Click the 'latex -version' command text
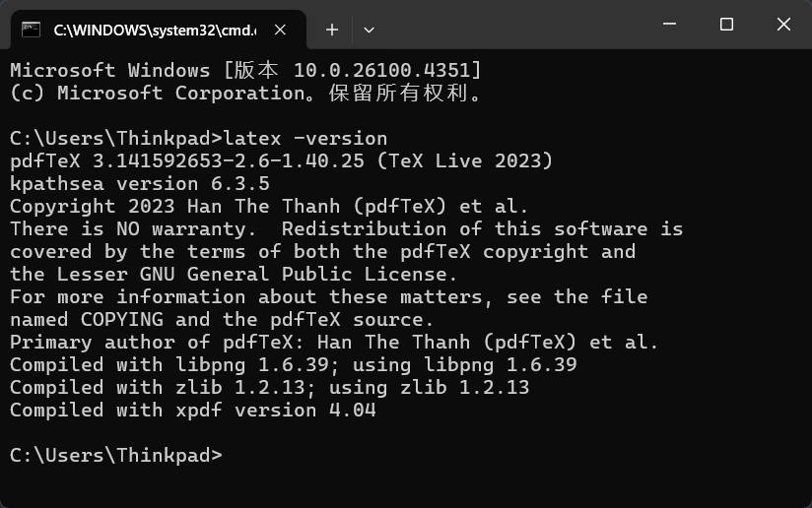Image resolution: width=812 pixels, height=508 pixels. point(305,139)
